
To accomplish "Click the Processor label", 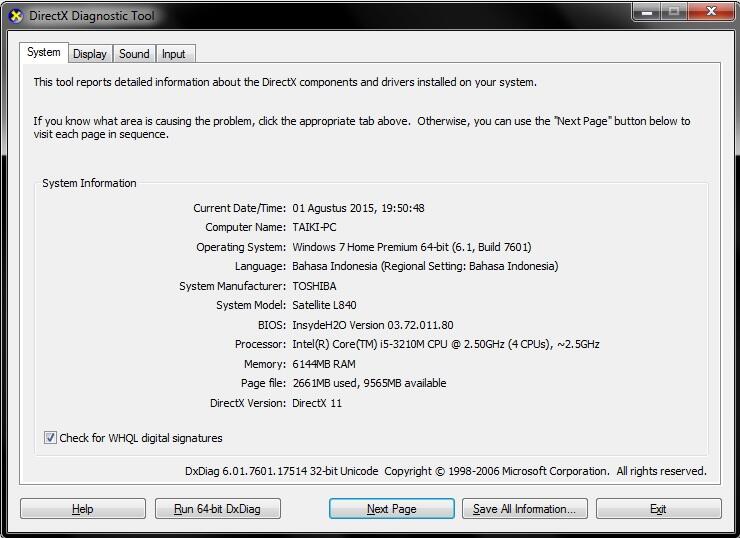I will coord(260,345).
